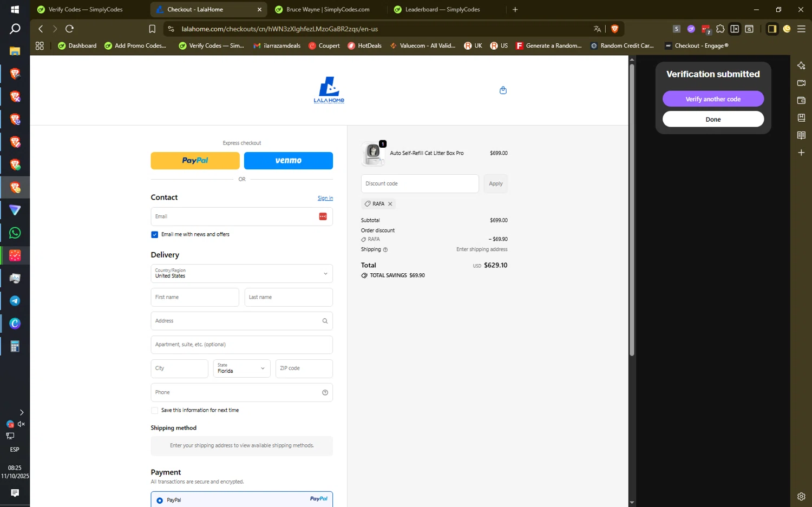Click the password manager icon in Email field

[x=323, y=216]
